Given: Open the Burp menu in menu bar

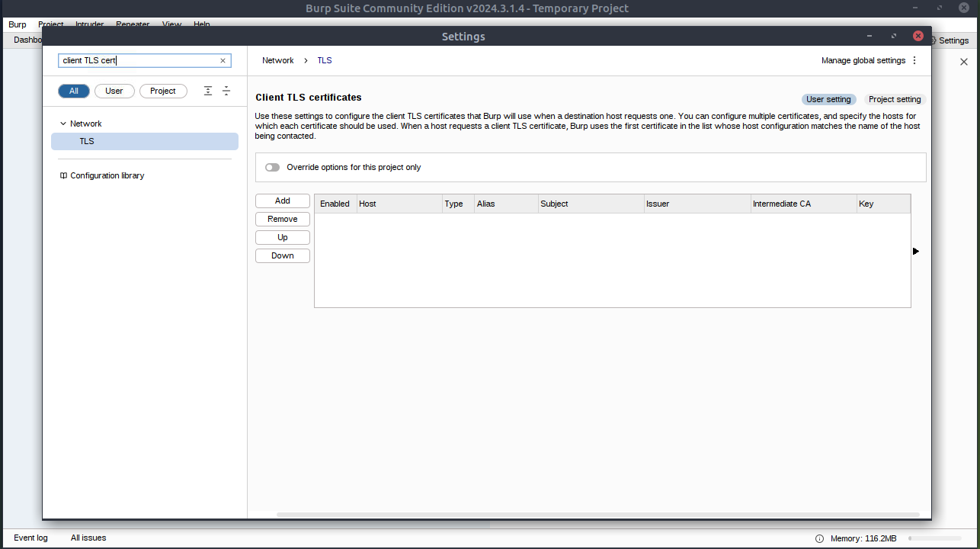Looking at the screenshot, I should tap(17, 24).
